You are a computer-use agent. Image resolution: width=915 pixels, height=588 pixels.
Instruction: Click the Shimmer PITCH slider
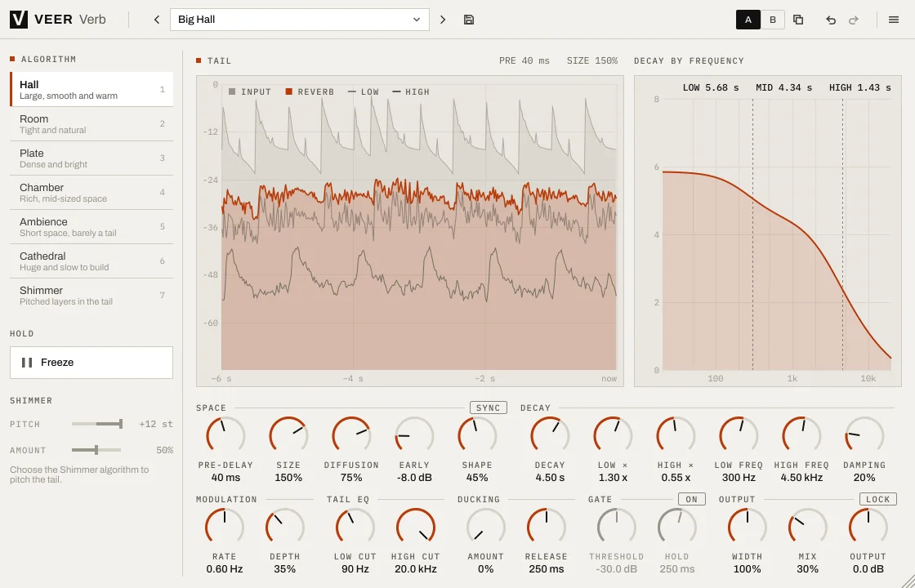click(x=97, y=424)
